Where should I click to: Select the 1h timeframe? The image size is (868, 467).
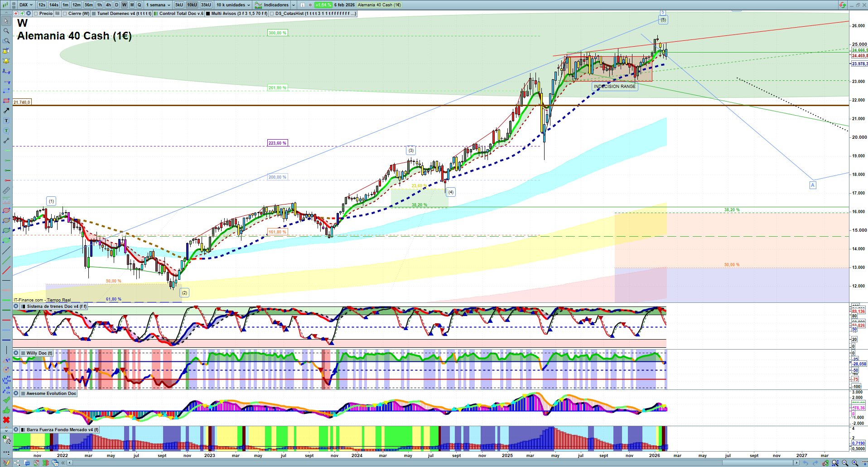(99, 5)
